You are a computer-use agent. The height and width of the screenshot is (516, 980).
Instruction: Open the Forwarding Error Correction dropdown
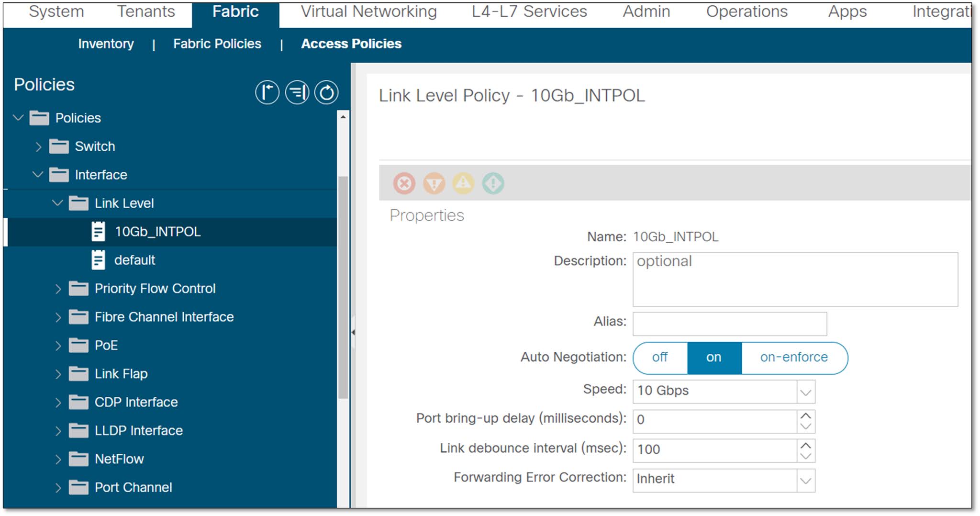click(x=804, y=479)
